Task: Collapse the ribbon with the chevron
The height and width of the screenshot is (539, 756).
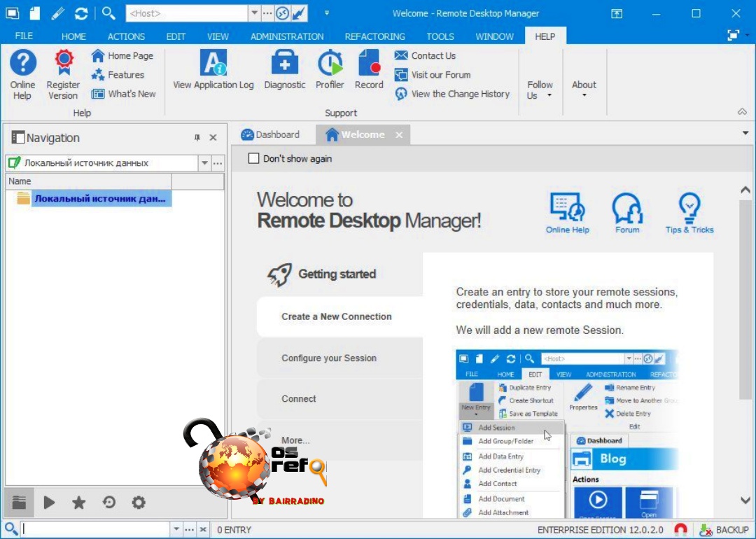Action: (x=742, y=112)
